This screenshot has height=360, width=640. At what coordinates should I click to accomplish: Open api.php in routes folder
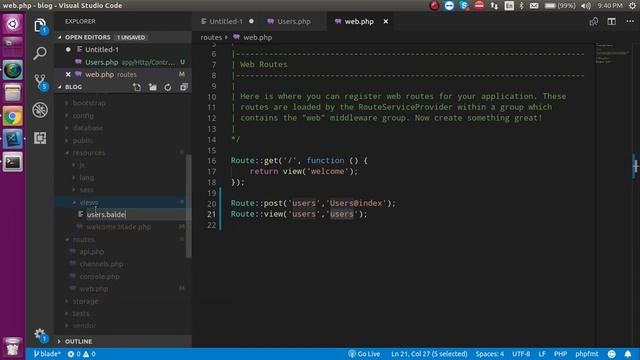click(x=92, y=251)
